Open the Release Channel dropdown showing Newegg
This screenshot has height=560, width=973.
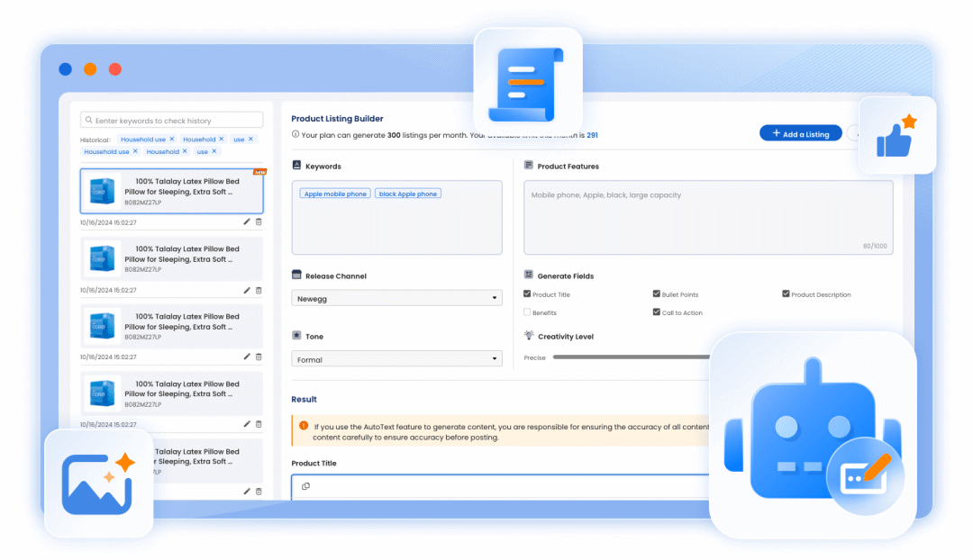(x=396, y=298)
